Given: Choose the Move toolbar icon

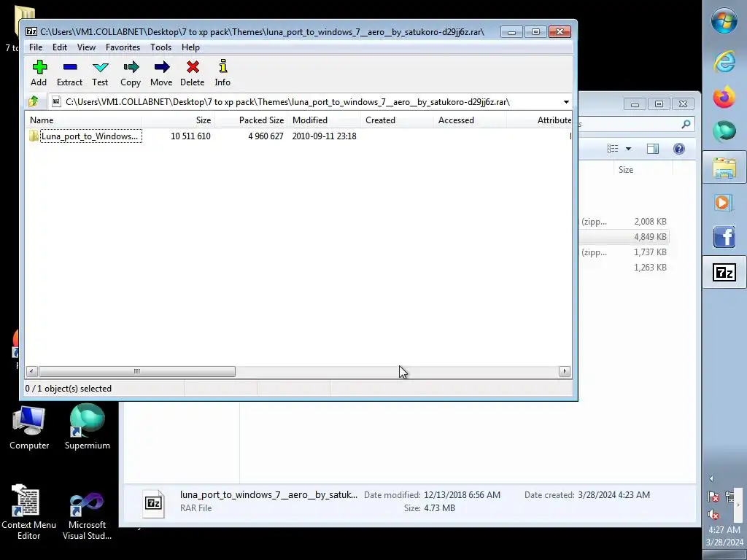Looking at the screenshot, I should (161, 73).
